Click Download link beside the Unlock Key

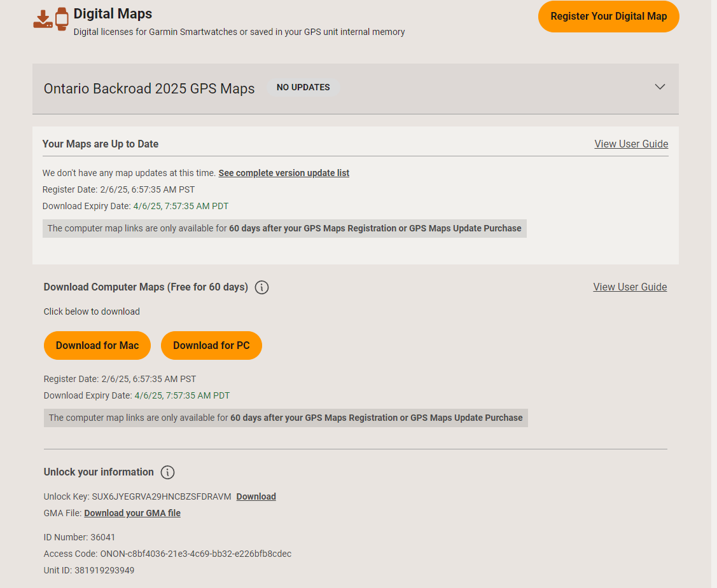point(256,496)
